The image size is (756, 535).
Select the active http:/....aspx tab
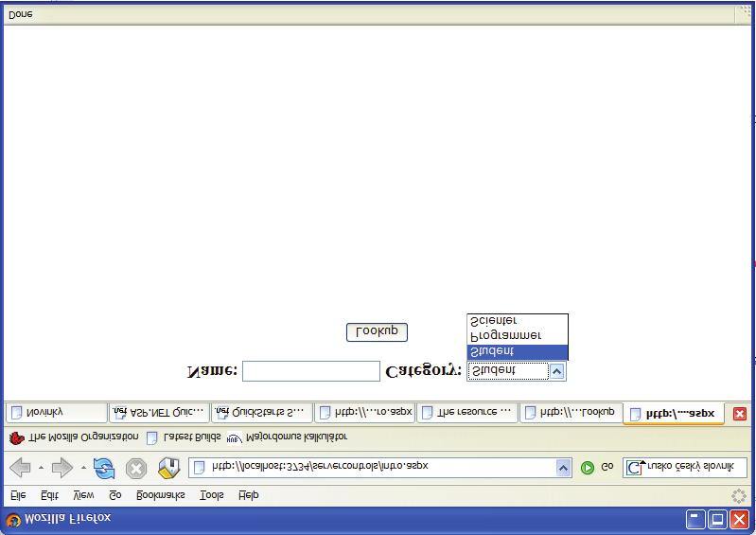coord(674,414)
